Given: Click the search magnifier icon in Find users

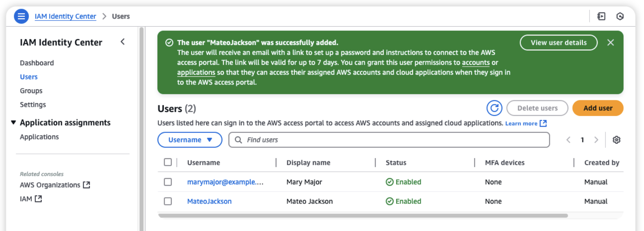Looking at the screenshot, I should tap(238, 140).
